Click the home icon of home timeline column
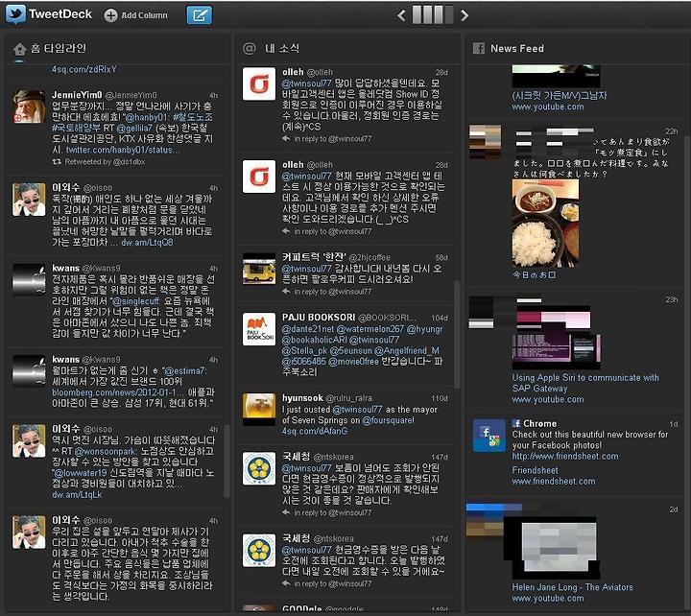Screen dimensions: 691x616 [x=20, y=49]
